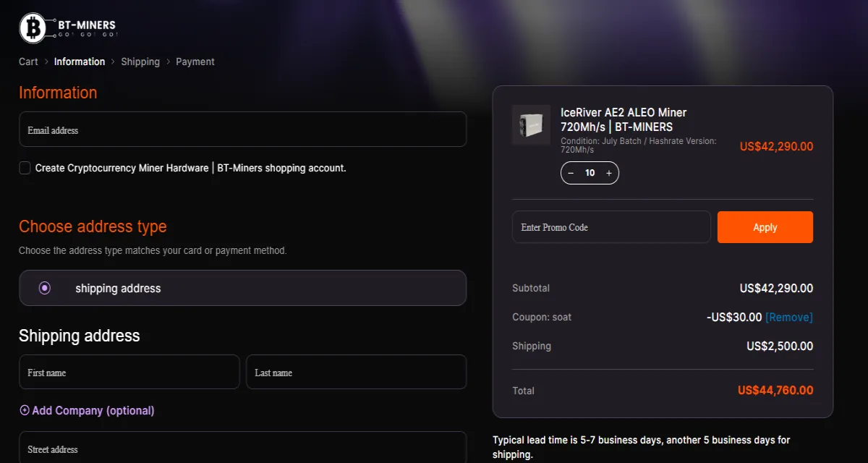Focus the Email address field
The height and width of the screenshot is (463, 868).
(242, 129)
